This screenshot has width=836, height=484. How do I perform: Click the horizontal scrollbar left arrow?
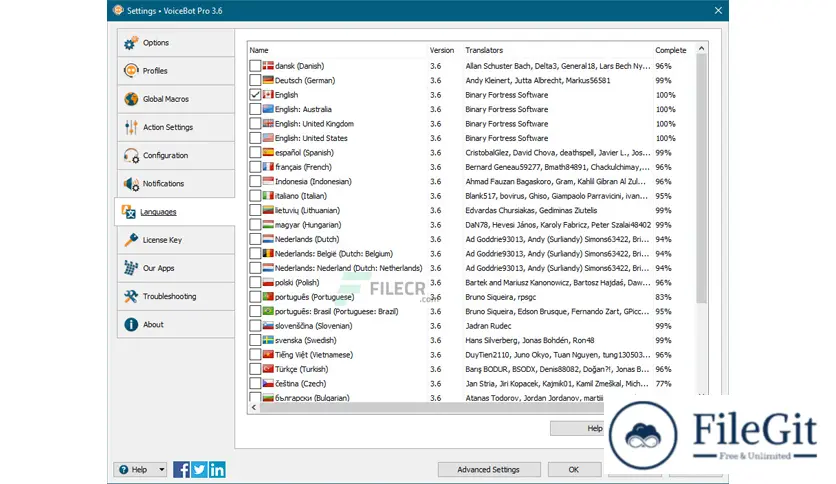tap(254, 407)
